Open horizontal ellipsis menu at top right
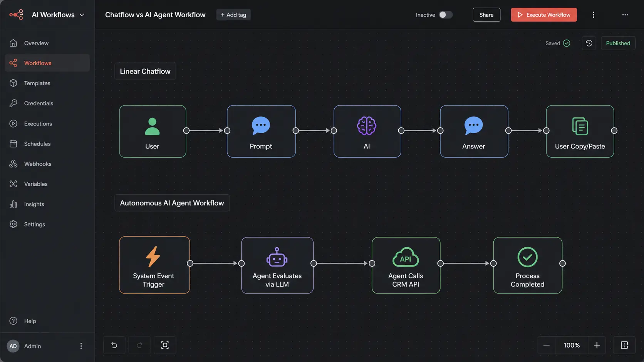644x362 pixels. pos(625,15)
